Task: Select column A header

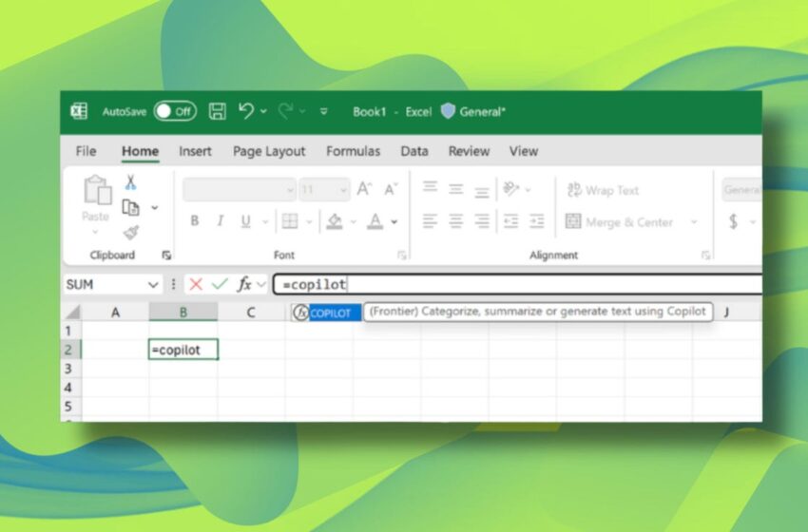Action: 115,313
